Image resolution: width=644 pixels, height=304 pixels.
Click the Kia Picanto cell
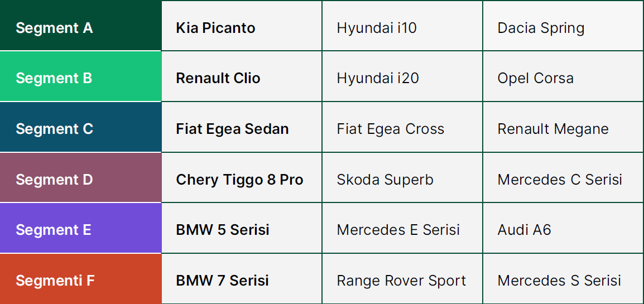[215, 28]
